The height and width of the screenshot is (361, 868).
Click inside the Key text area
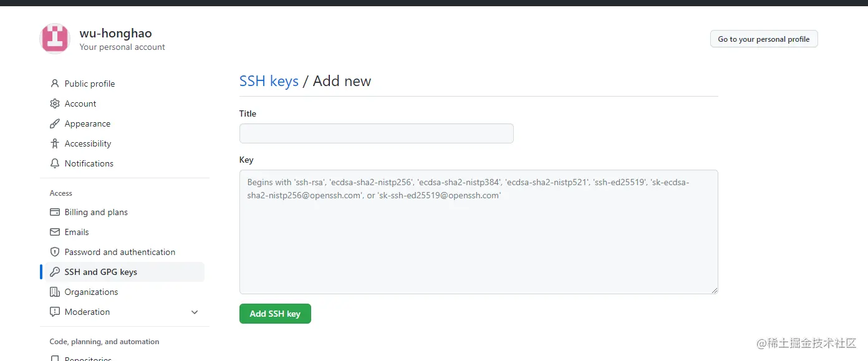coord(478,243)
